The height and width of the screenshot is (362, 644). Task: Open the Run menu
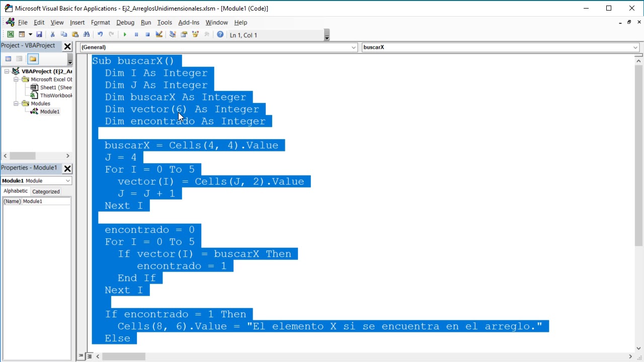[x=146, y=22]
